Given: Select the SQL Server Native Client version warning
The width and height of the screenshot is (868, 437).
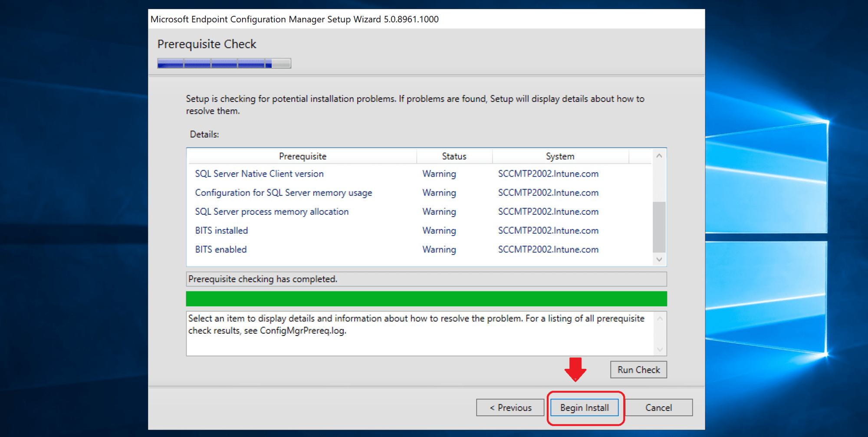Looking at the screenshot, I should 259,174.
